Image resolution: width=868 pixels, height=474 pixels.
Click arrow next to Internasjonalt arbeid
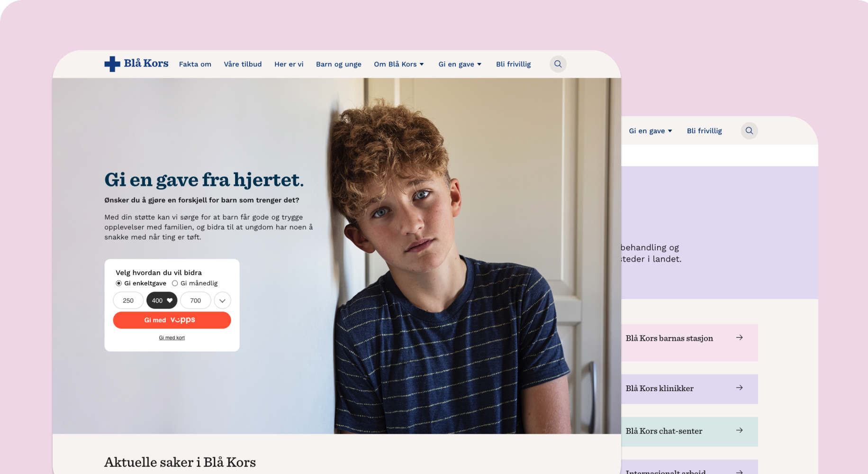(739, 472)
